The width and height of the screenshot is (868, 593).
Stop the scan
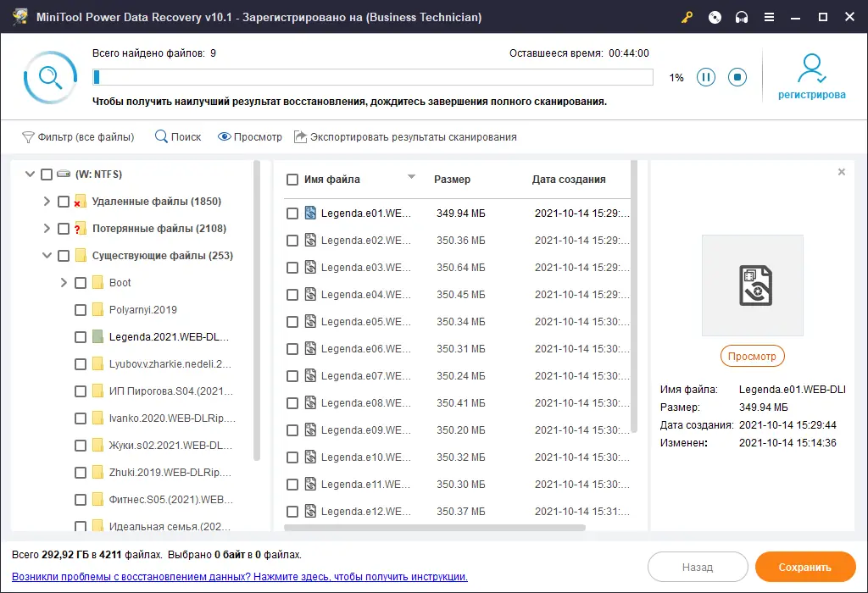[737, 77]
